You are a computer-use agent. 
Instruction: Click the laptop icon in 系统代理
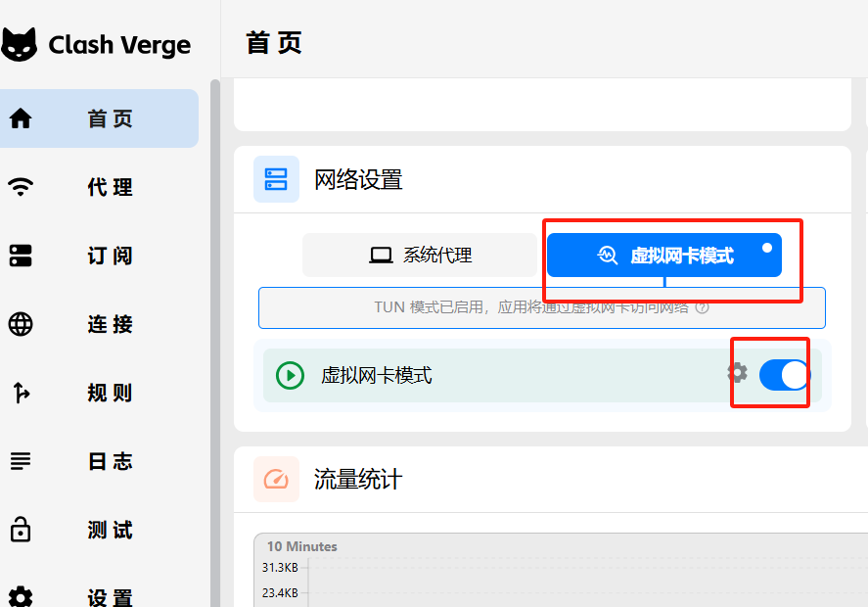pyautogui.click(x=381, y=256)
